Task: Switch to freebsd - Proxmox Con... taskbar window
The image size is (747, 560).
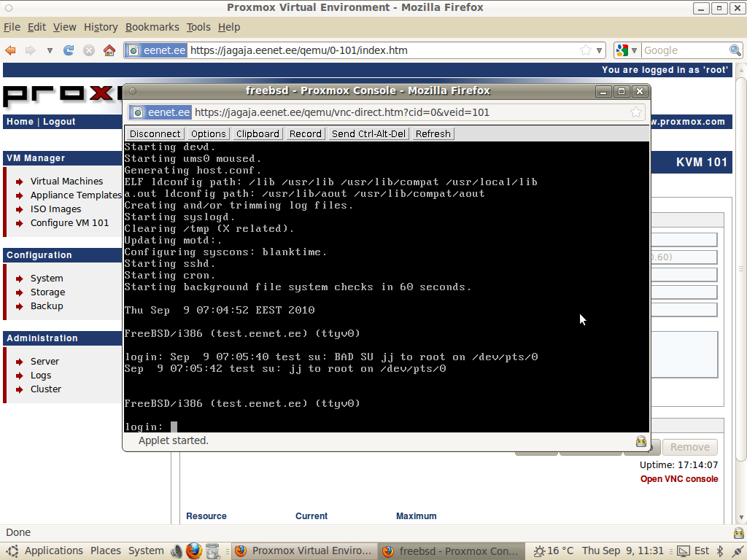Action: pyautogui.click(x=451, y=551)
